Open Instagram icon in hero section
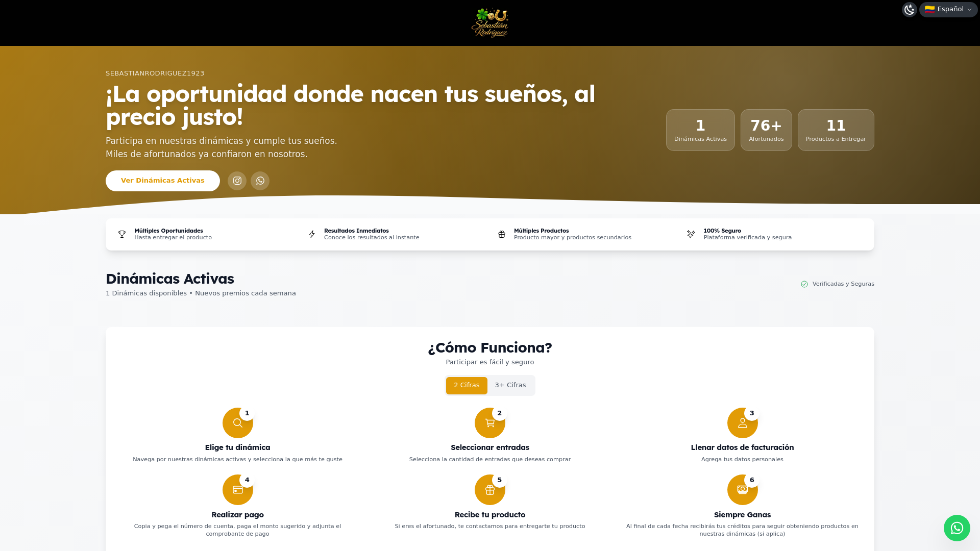 point(237,181)
